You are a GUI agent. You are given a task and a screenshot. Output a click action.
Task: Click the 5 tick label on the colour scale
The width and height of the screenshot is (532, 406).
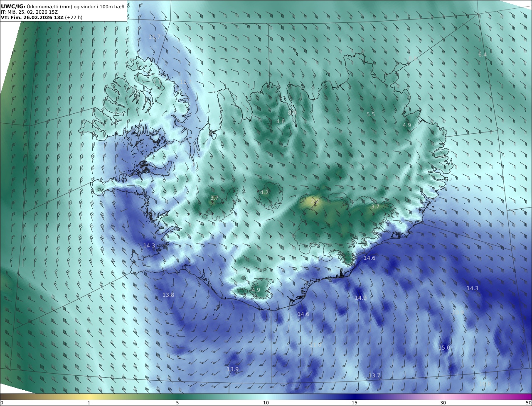tap(177, 403)
